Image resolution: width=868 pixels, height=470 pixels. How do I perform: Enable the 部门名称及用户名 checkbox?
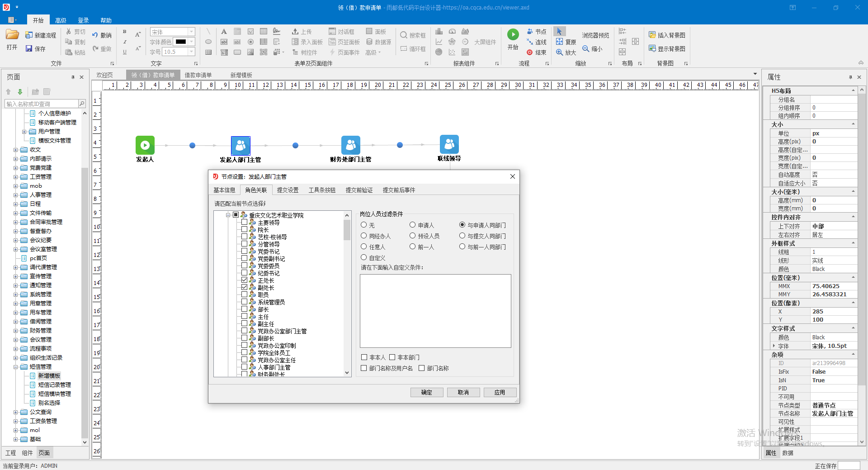point(364,368)
